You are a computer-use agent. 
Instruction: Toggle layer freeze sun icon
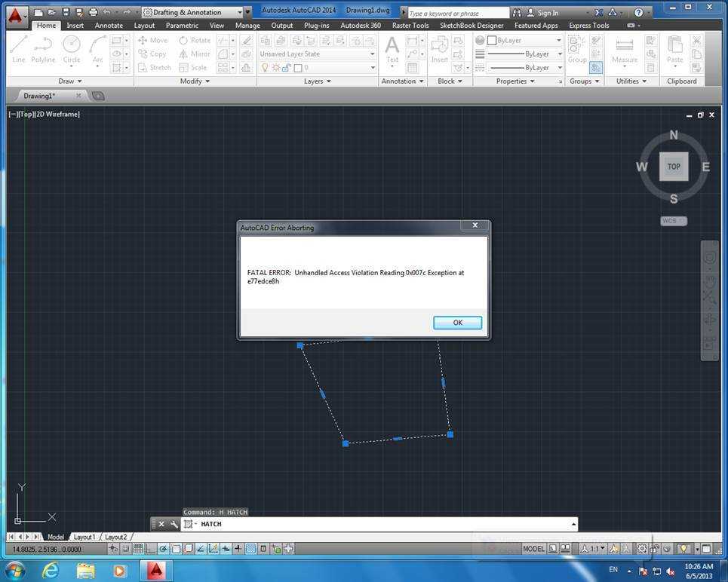(x=276, y=68)
